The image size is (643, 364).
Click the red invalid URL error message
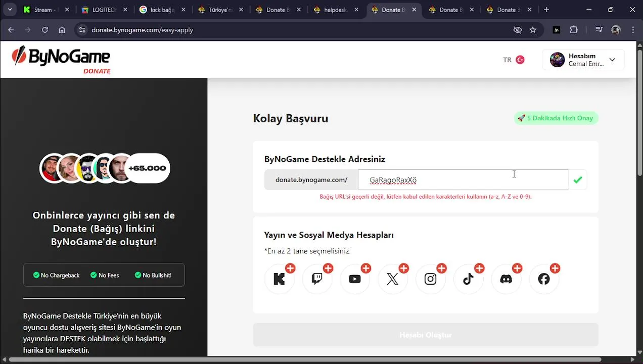pos(426,196)
